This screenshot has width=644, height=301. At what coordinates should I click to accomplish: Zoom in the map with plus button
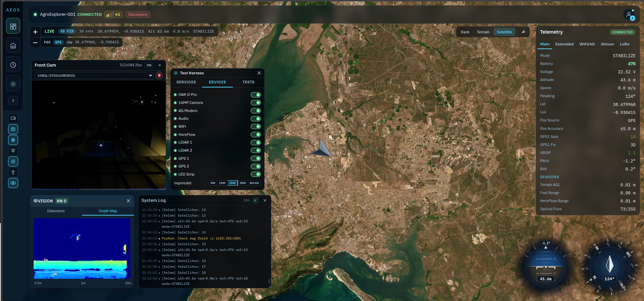[35, 32]
